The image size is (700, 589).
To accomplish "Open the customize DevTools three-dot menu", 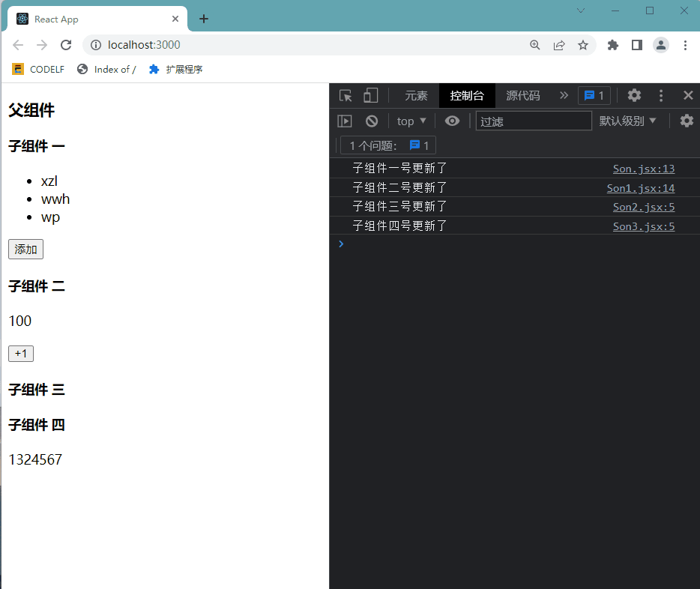I will (660, 95).
